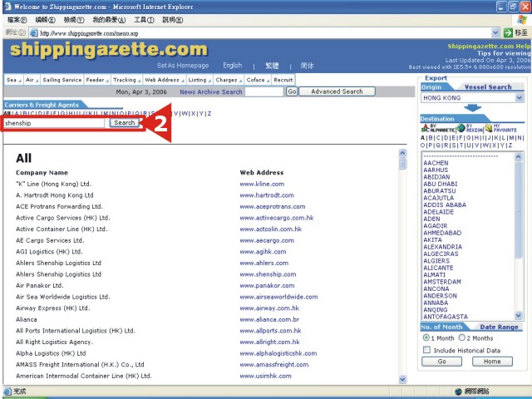Click Go next to News Archive Search

pos(292,91)
